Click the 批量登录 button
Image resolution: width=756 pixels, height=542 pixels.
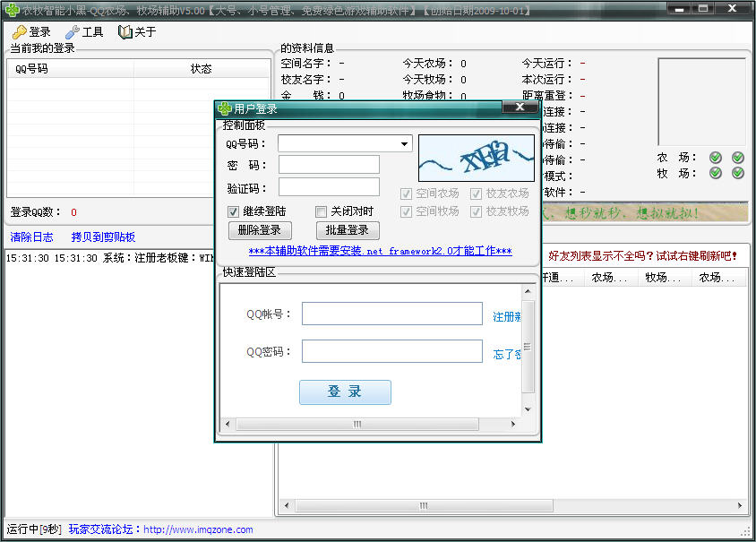(348, 230)
